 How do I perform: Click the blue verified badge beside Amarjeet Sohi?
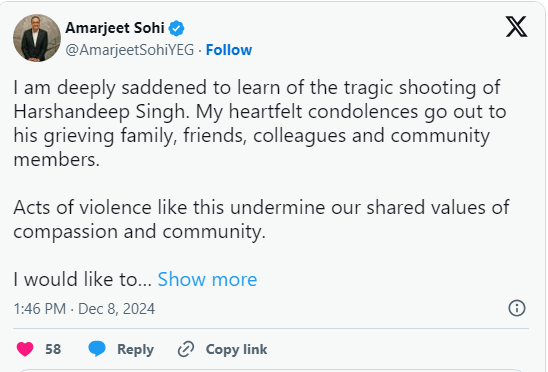[x=176, y=28]
